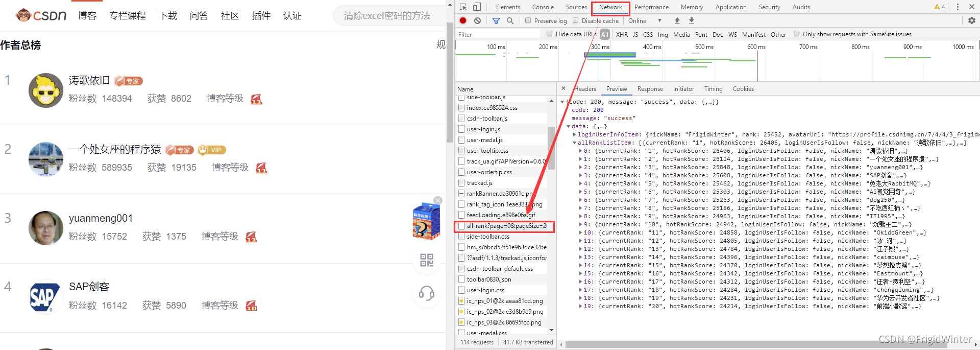Open the Application tab
980x350 pixels.
pos(731,7)
